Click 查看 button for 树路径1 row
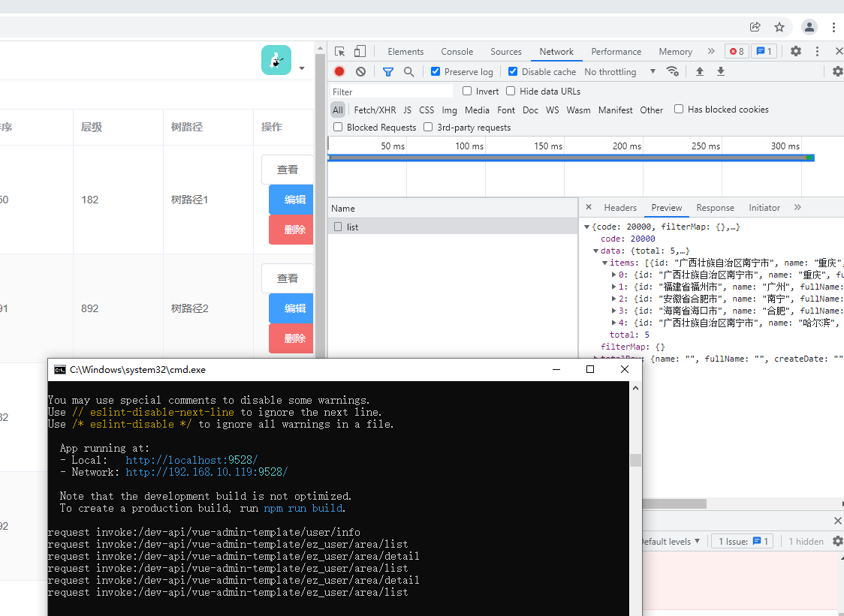This screenshot has height=616, width=844. (x=287, y=170)
